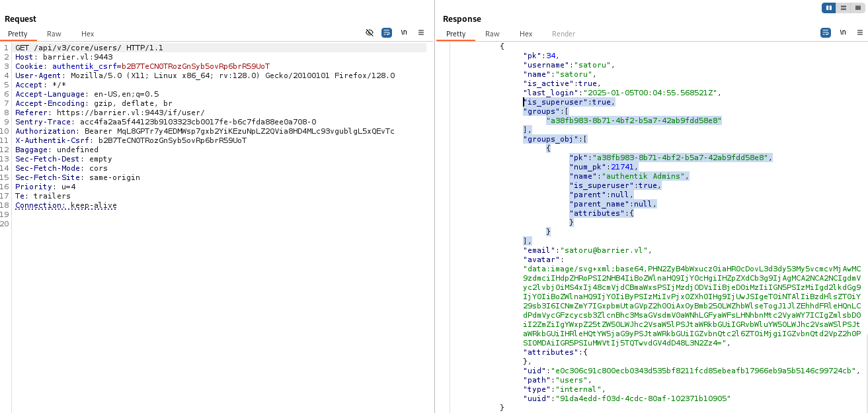
Task: Click the "last_login" timestamp value
Action: tap(649, 93)
